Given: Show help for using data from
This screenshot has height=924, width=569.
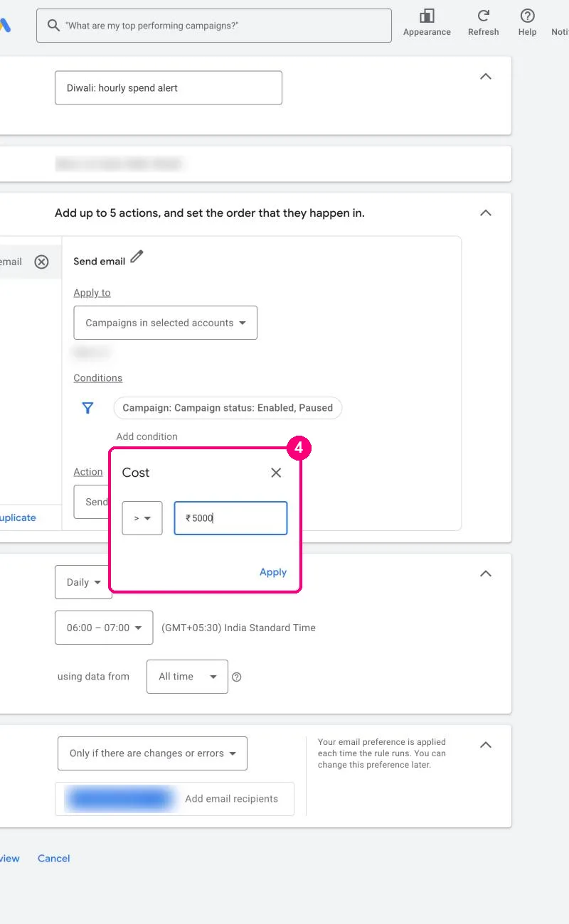Looking at the screenshot, I should (237, 677).
